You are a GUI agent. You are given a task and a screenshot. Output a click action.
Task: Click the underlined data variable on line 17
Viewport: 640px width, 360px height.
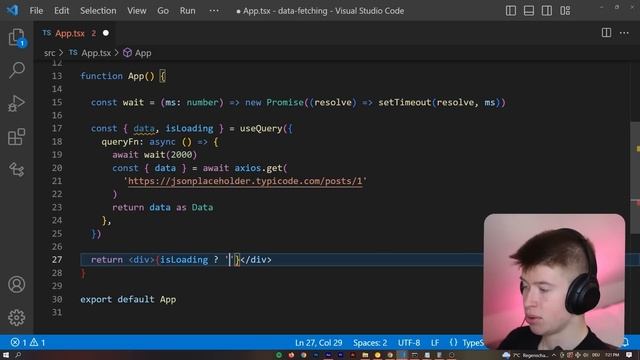[x=144, y=129]
